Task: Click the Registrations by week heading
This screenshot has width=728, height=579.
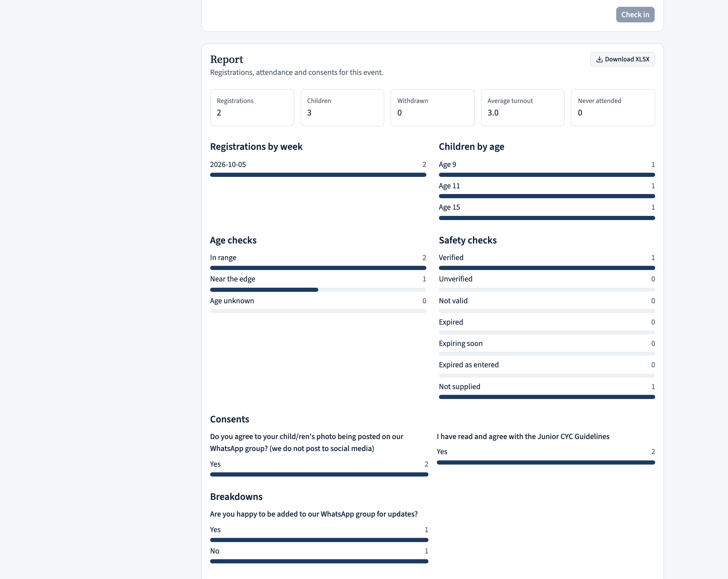Action: coord(256,147)
